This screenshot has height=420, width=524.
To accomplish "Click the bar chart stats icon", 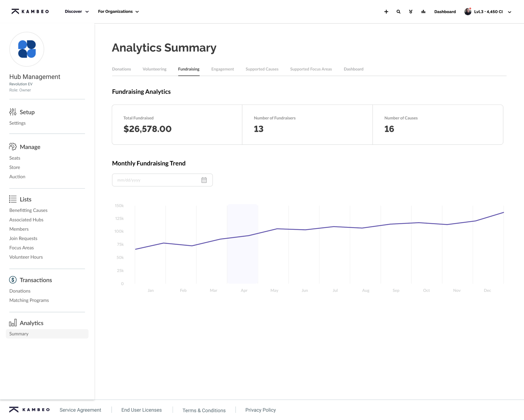I will point(423,12).
